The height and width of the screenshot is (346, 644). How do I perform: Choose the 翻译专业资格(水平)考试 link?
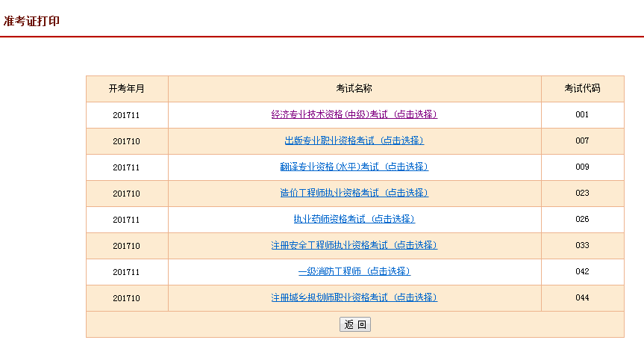354,167
